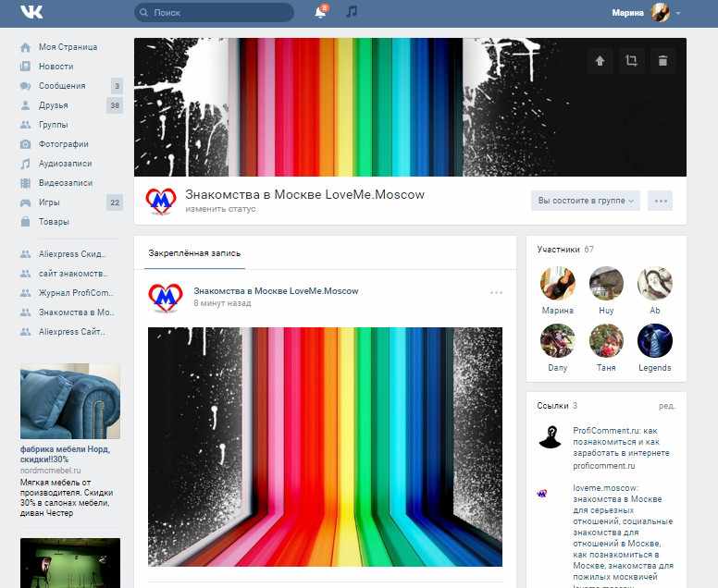Go to Моя Страница home icon
The width and height of the screenshot is (718, 588).
(26, 47)
